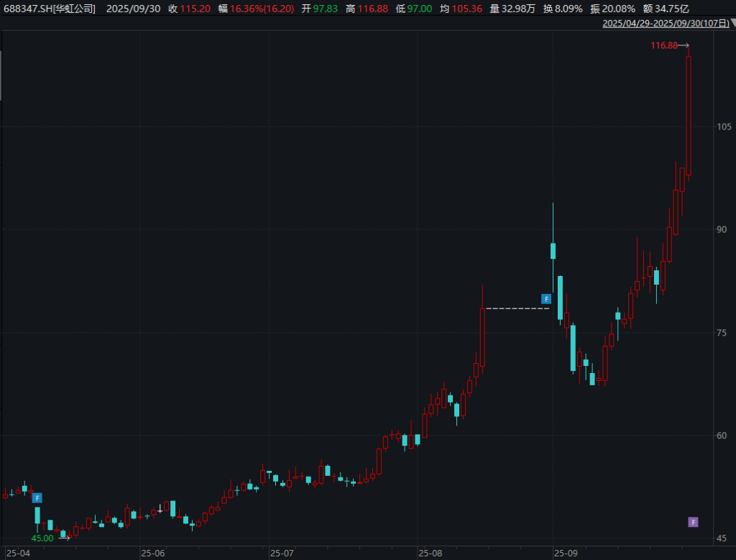Select the 25-06 label on the time axis

pyautogui.click(x=152, y=554)
